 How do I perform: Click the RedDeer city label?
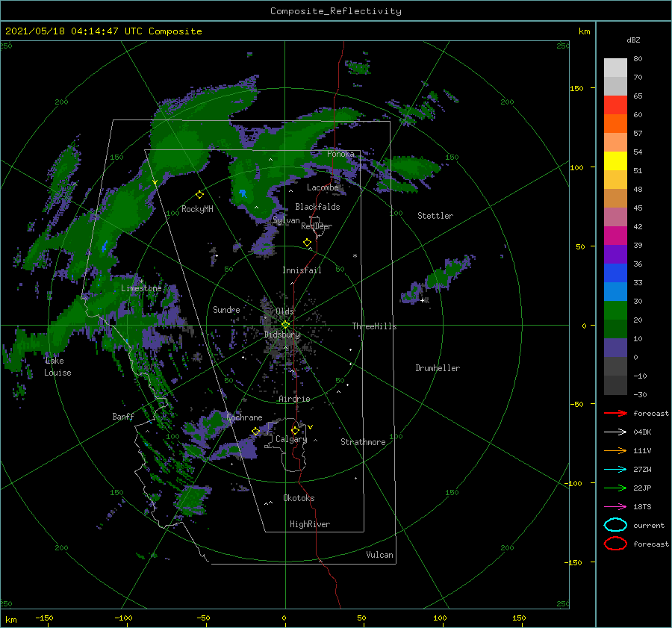317,226
